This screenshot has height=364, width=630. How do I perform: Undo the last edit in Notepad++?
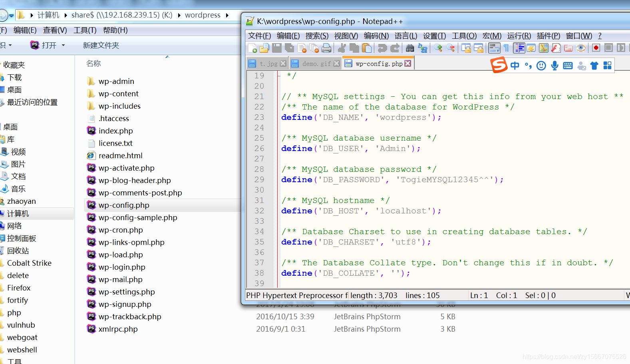[382, 48]
